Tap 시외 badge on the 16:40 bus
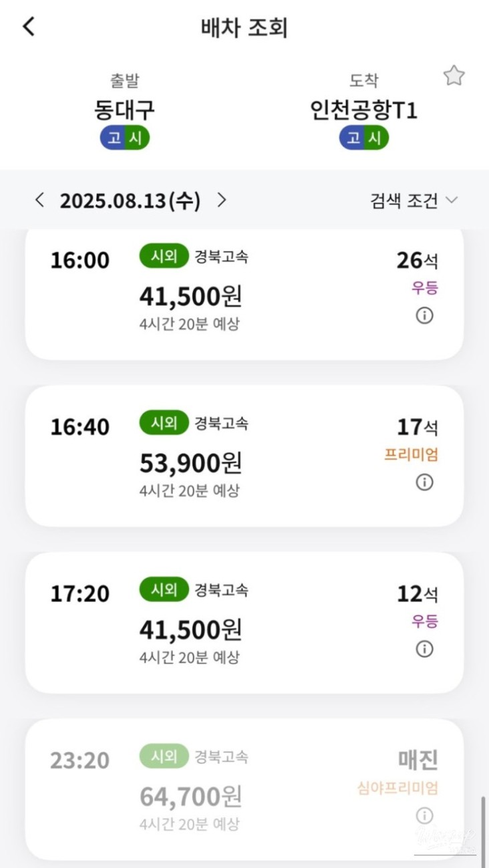 [x=164, y=423]
